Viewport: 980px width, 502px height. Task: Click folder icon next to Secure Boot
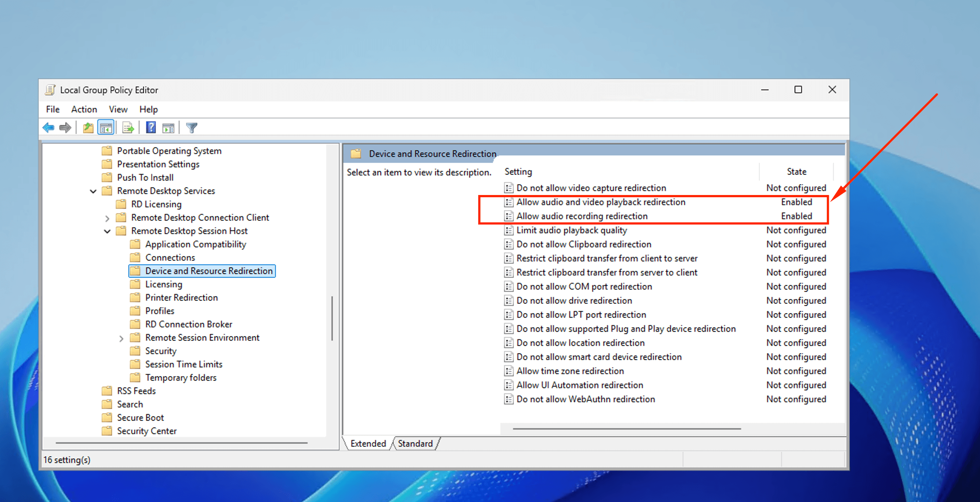[107, 417]
